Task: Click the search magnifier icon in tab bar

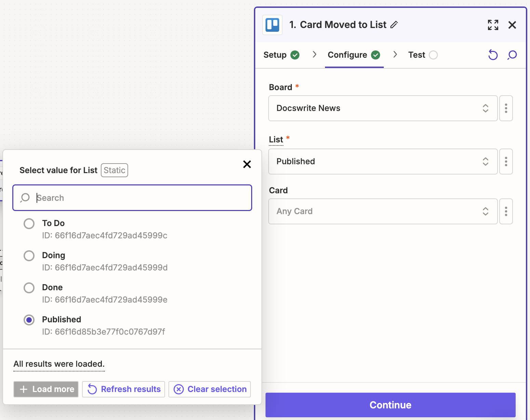Action: pyautogui.click(x=512, y=55)
